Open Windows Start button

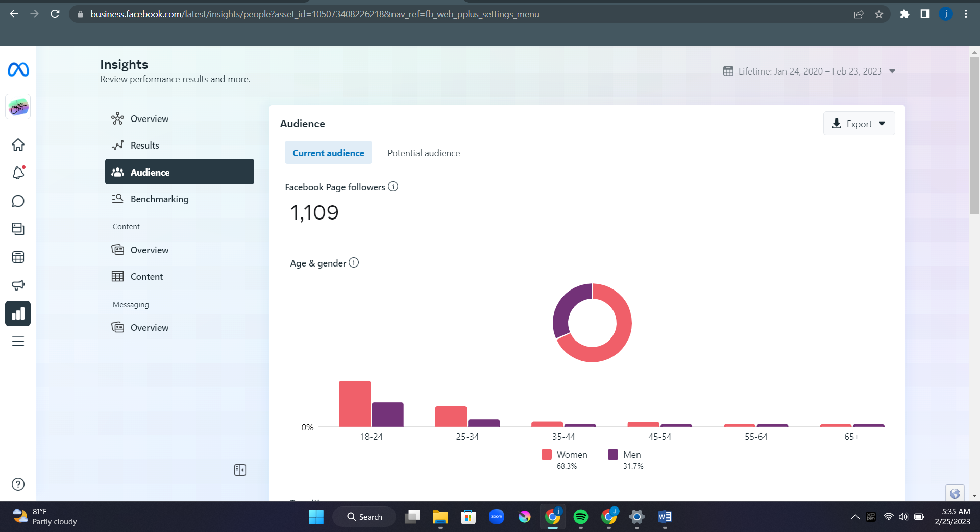(x=316, y=517)
